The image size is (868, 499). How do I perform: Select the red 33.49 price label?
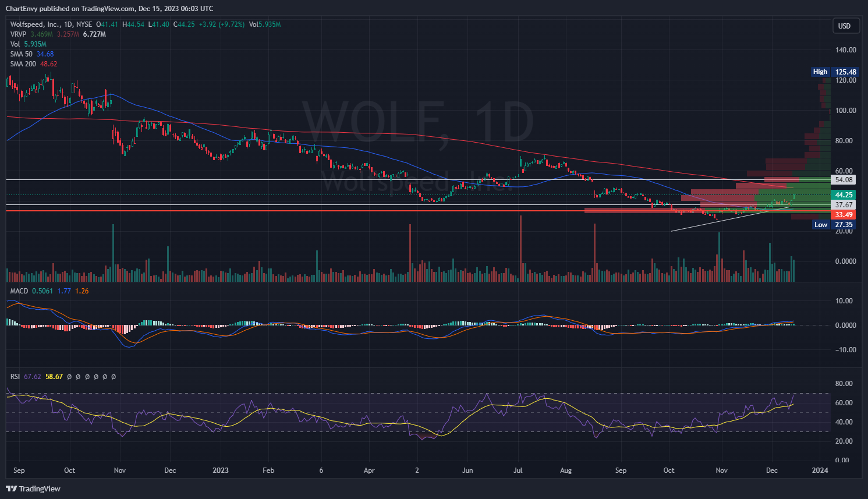(844, 215)
